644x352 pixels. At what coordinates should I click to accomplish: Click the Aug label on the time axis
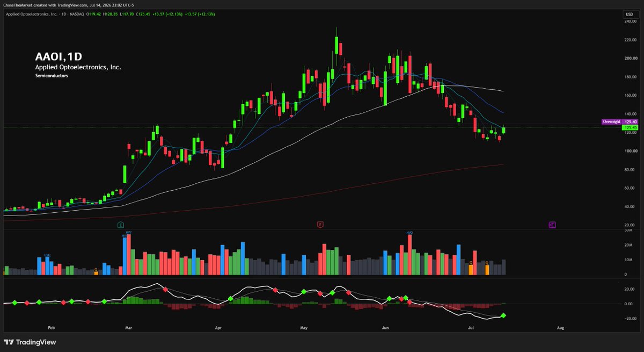[560, 327]
